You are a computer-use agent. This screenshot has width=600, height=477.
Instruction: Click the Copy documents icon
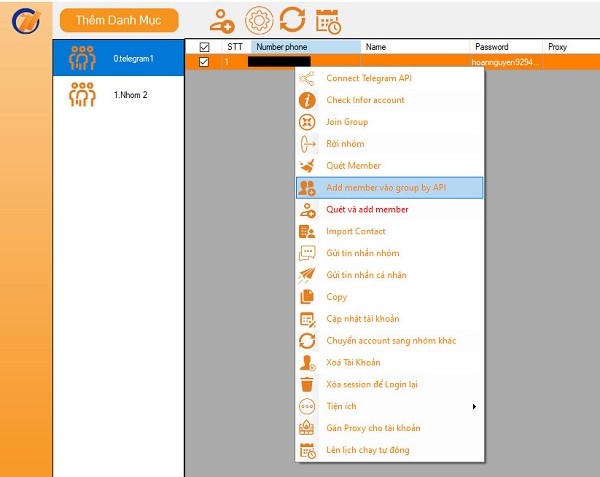[307, 297]
